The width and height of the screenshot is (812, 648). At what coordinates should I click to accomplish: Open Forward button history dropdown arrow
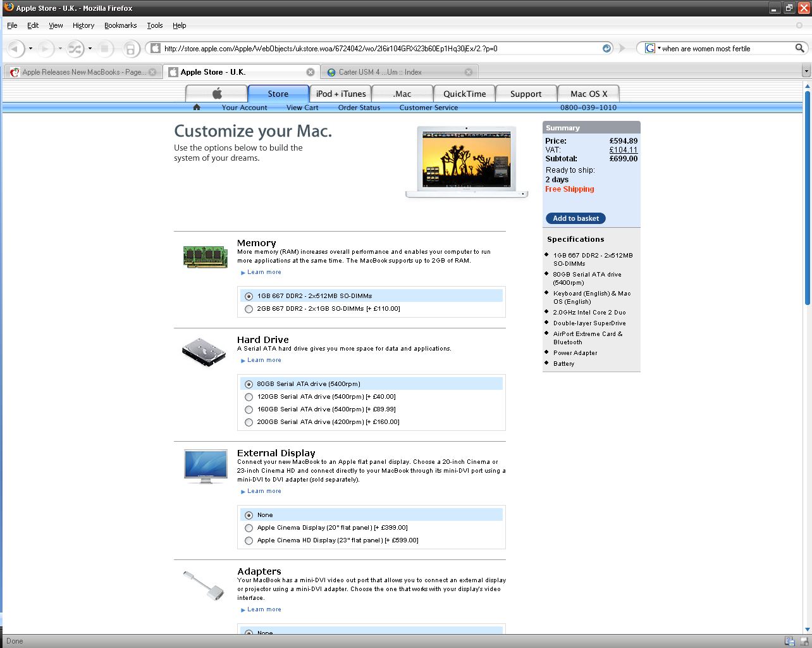coord(60,48)
